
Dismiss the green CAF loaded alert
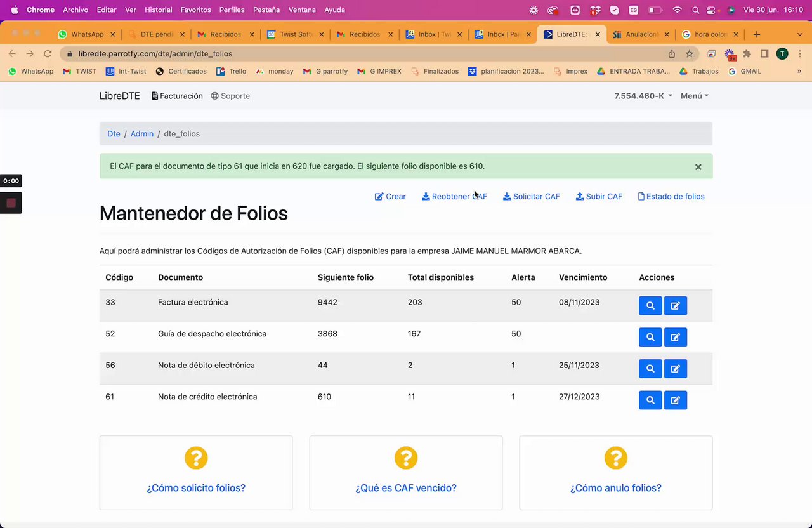698,167
